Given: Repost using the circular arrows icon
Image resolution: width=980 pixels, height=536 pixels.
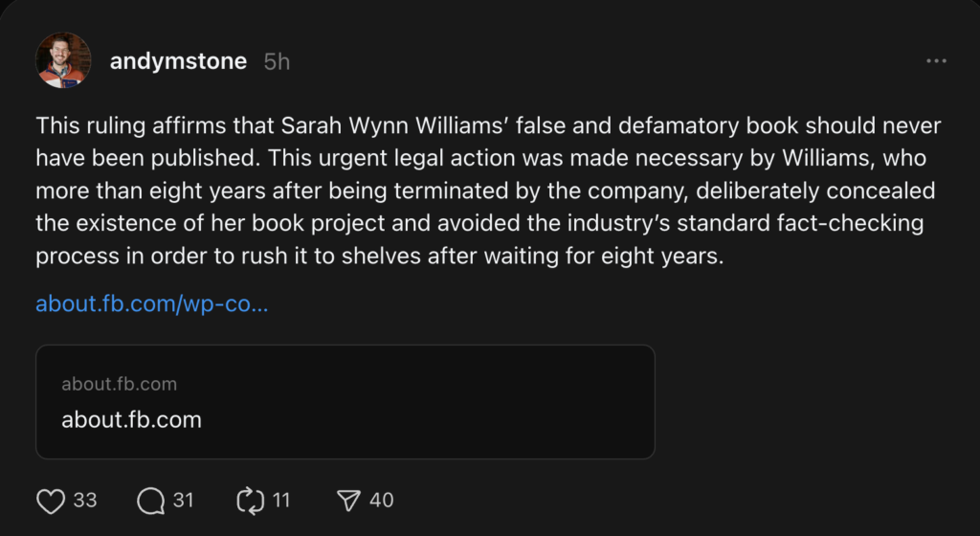Looking at the screenshot, I should click(x=249, y=501).
